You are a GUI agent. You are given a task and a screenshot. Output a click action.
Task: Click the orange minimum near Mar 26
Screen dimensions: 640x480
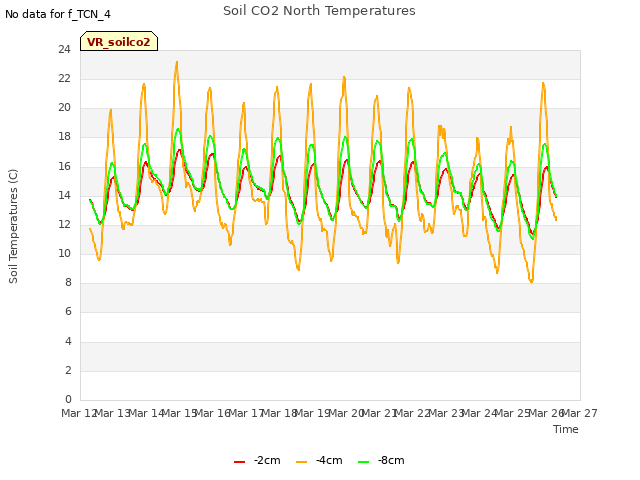tap(531, 281)
